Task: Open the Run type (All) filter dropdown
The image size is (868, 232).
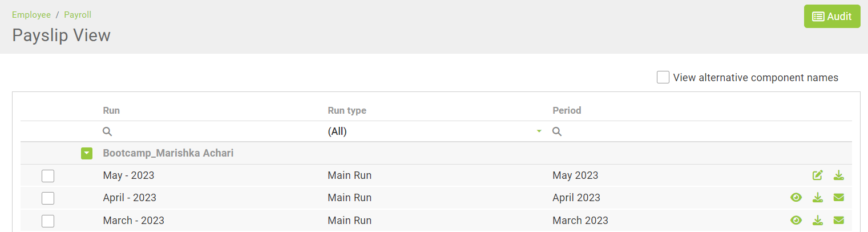Action: pyautogui.click(x=434, y=131)
